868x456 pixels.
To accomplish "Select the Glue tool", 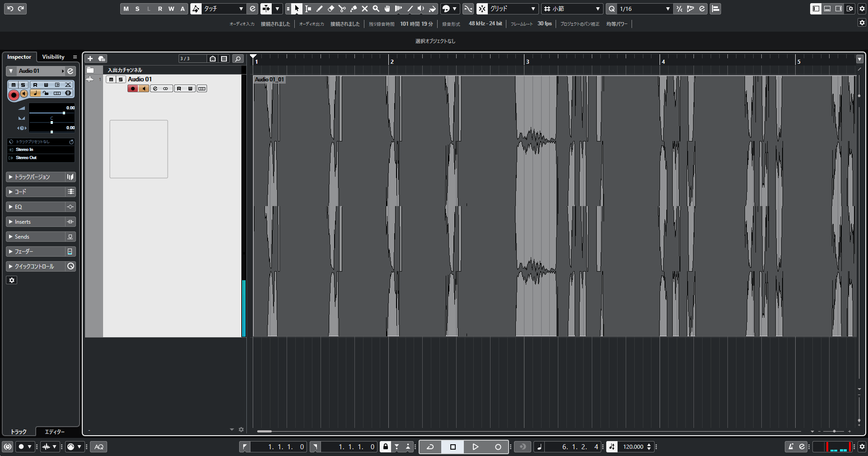I will 354,9.
